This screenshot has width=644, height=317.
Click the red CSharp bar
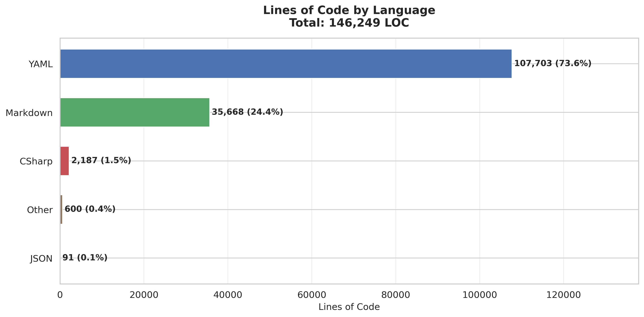tap(65, 161)
